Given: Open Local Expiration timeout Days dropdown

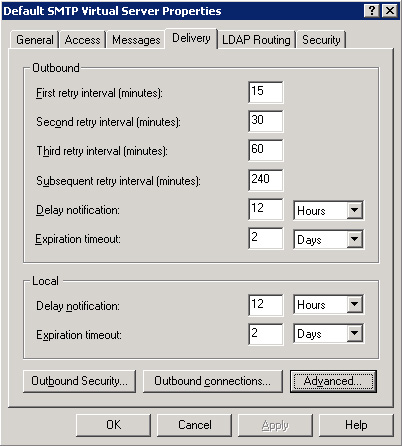Looking at the screenshot, I should pos(329,333).
